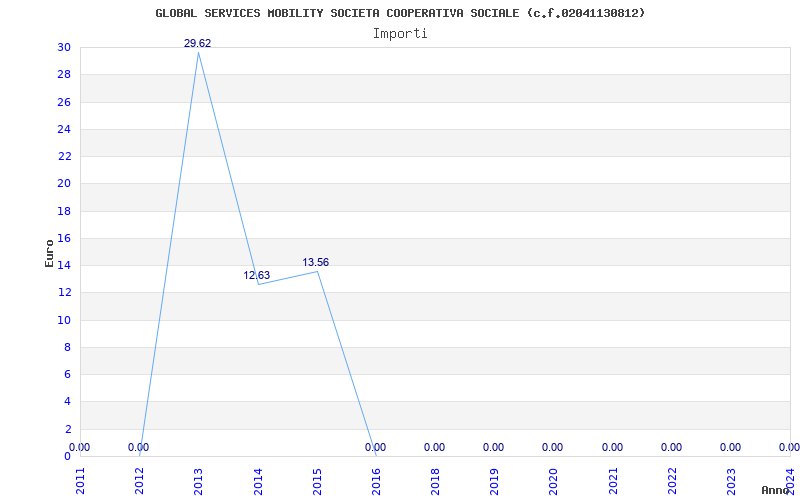This screenshot has width=800, height=500.
Task: Click the 12 tick on Euro axis
Action: click(64, 292)
